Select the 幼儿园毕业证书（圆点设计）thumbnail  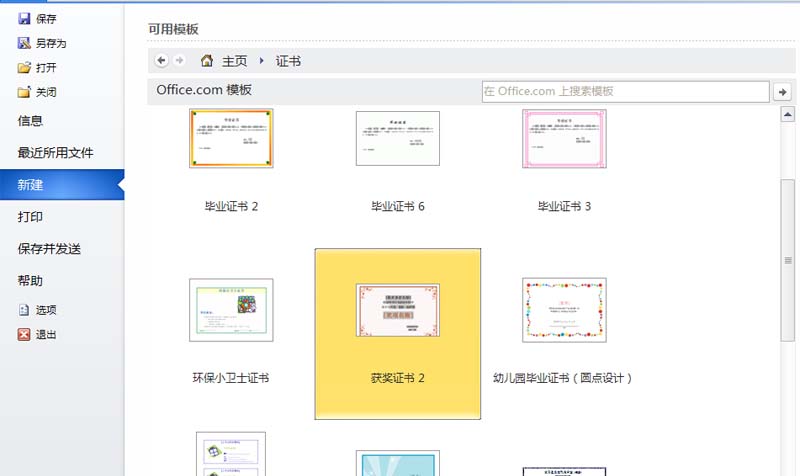pyautogui.click(x=564, y=310)
